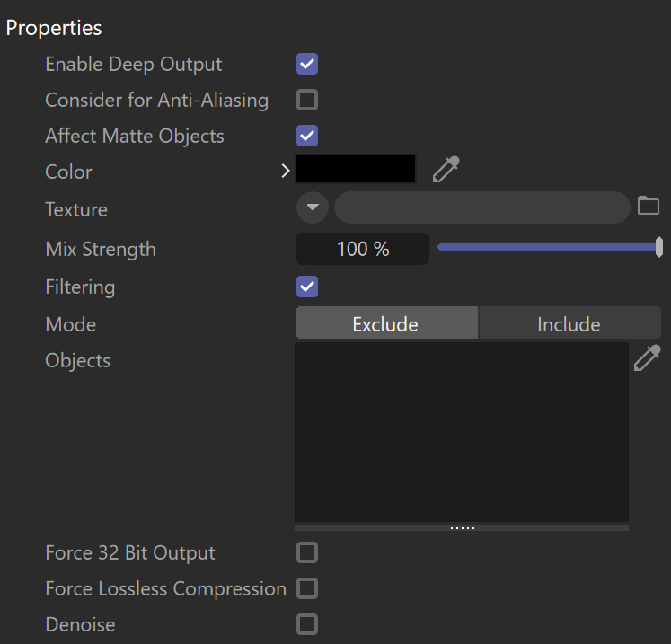Click the empty Texture path field

[x=481, y=207]
